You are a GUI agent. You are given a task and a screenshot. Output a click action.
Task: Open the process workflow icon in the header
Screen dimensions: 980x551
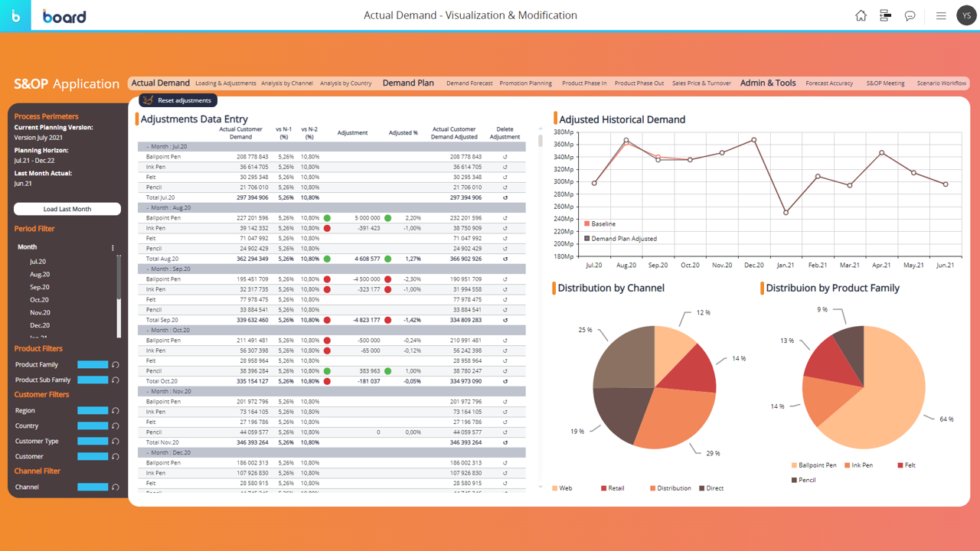pyautogui.click(x=885, y=15)
